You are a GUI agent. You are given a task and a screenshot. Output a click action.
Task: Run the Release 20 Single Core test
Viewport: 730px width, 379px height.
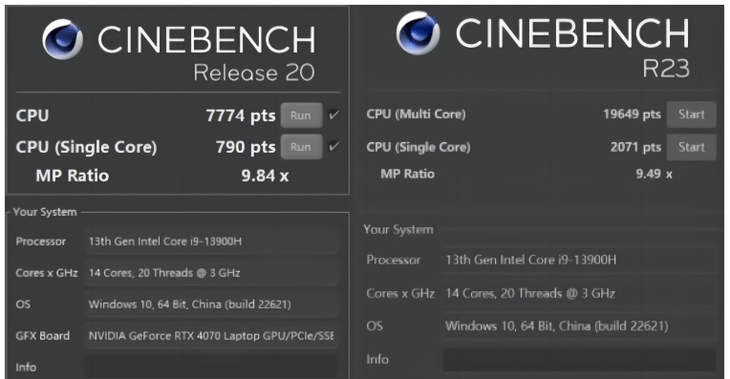301,147
